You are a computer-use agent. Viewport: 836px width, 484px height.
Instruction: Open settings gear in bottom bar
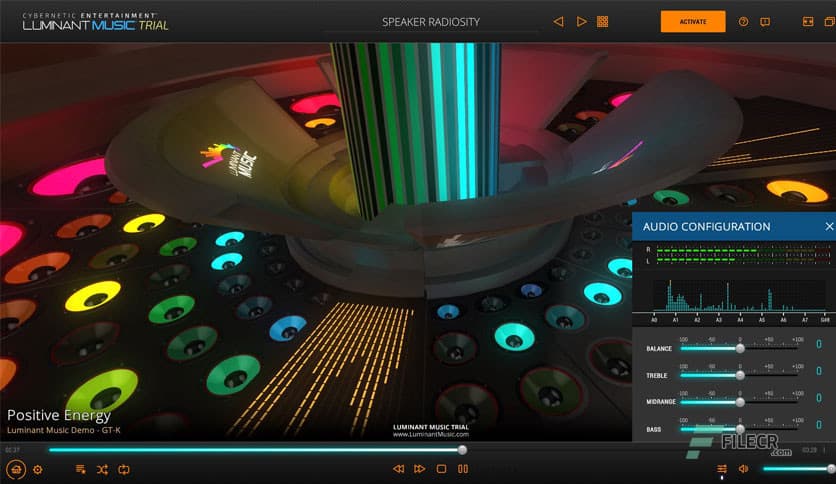point(38,470)
